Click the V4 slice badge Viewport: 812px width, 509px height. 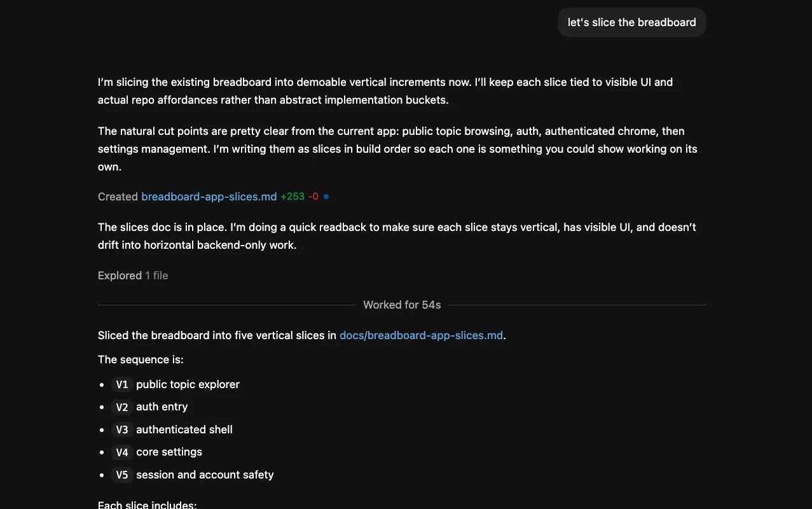point(122,452)
